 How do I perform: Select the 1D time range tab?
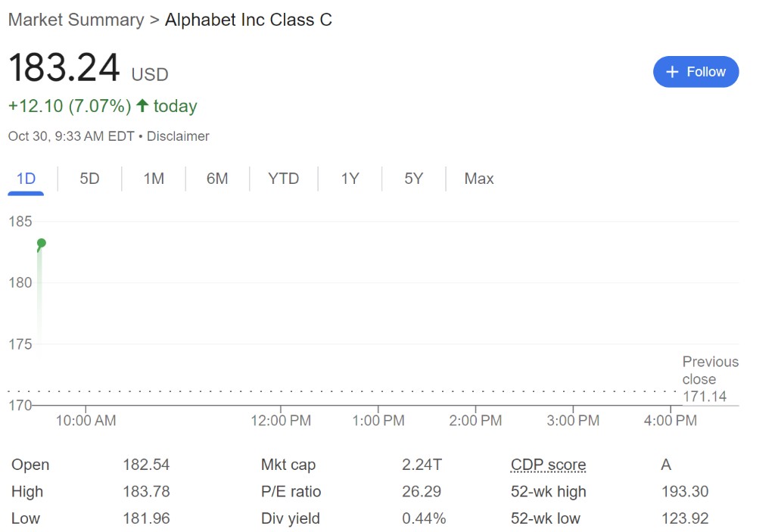(x=26, y=179)
